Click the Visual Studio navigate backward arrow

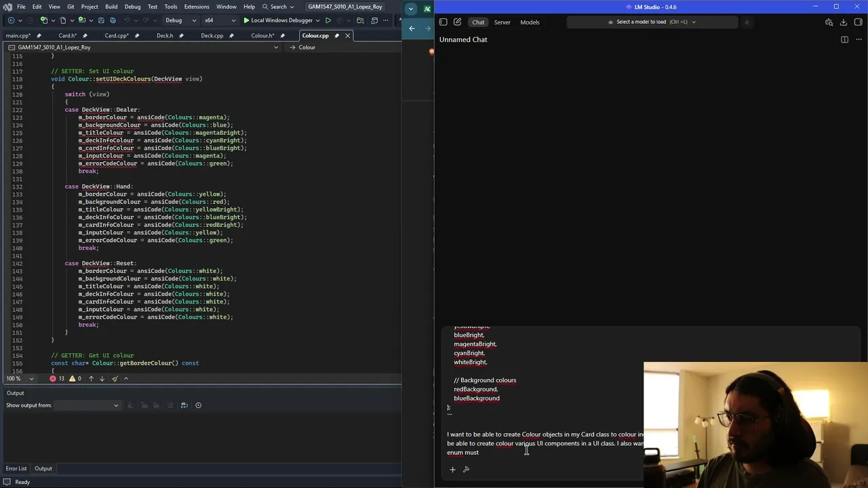click(11, 20)
